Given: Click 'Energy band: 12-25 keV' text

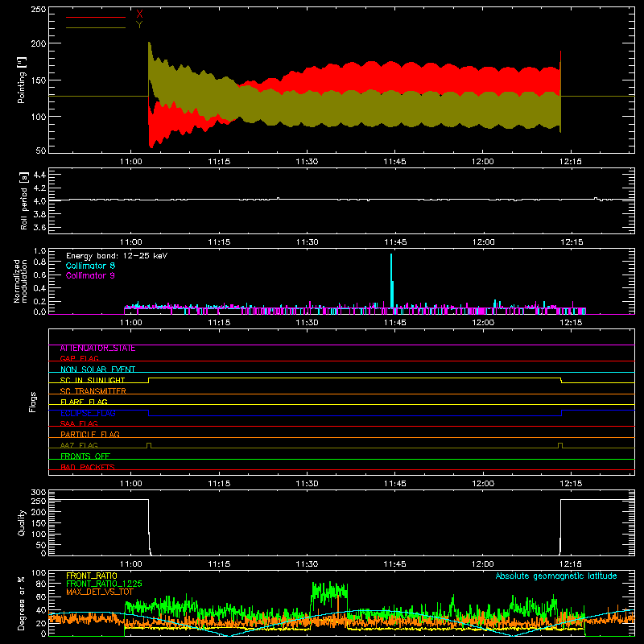Looking at the screenshot, I should pyautogui.click(x=117, y=256).
